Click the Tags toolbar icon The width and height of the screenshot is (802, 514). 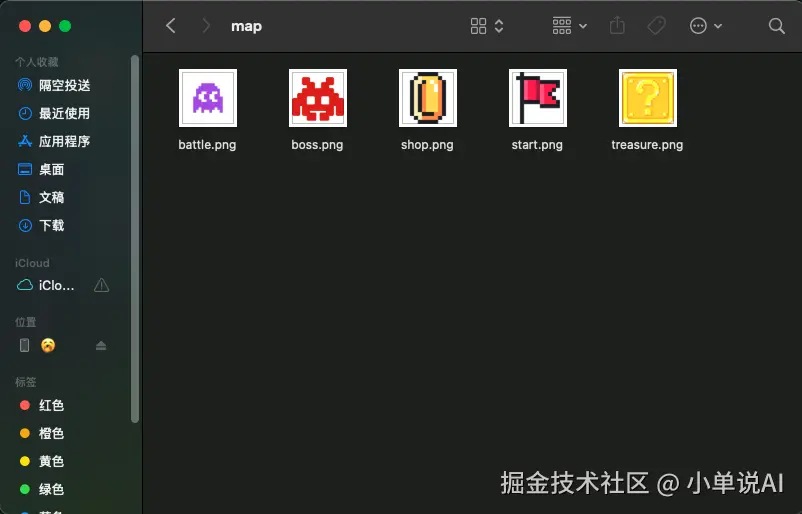point(656,25)
